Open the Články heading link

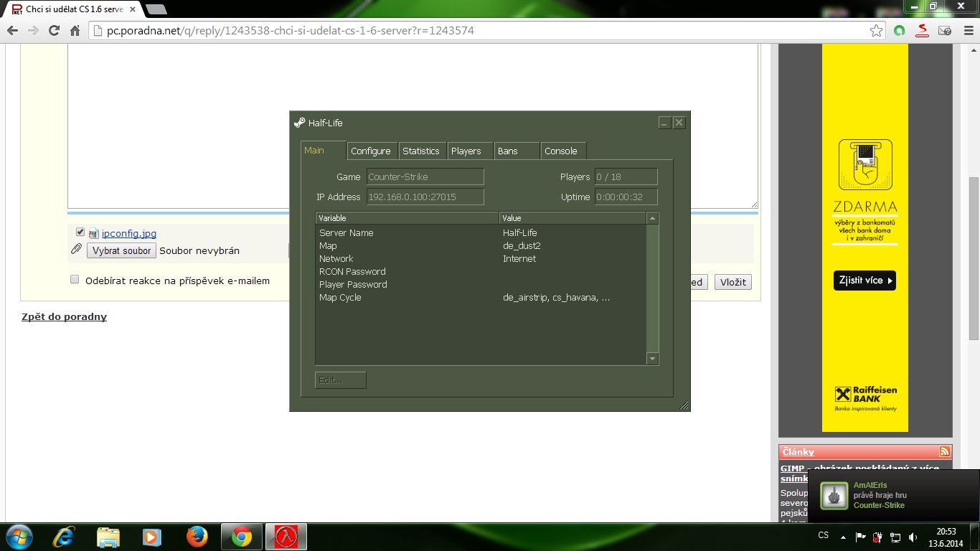coord(798,452)
